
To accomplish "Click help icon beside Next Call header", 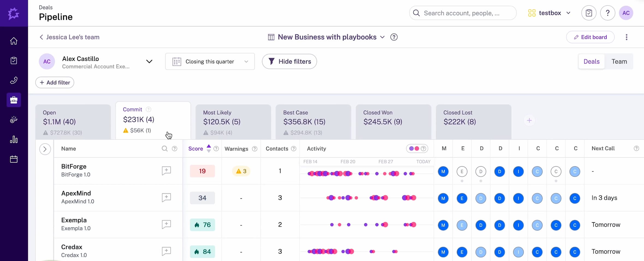I will (636, 149).
